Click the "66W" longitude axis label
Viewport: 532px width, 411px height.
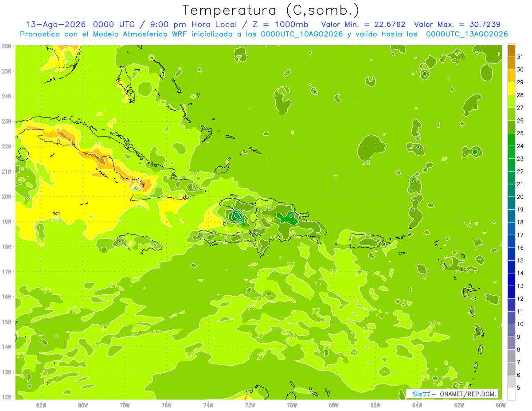pyautogui.click(x=376, y=405)
